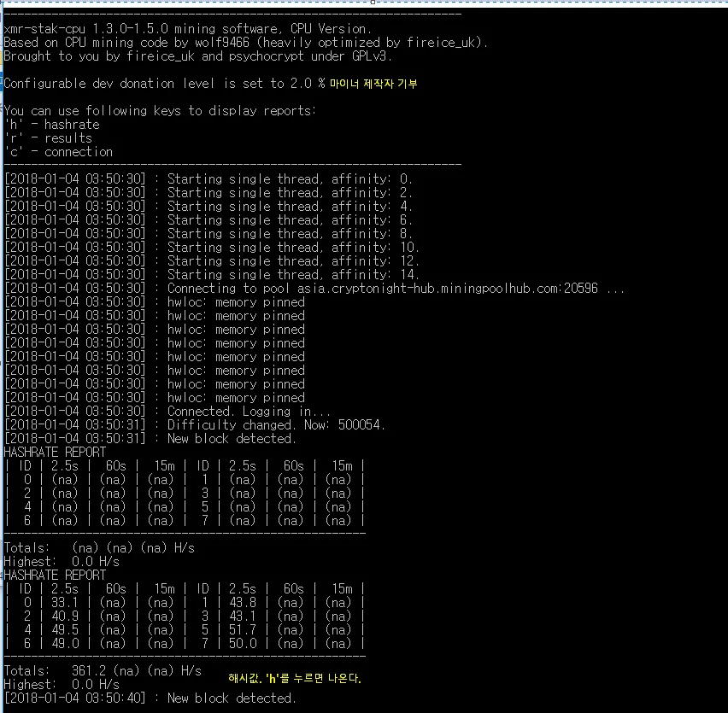
Task: Click thread 5 hashrate value 51.7
Action: tap(243, 630)
